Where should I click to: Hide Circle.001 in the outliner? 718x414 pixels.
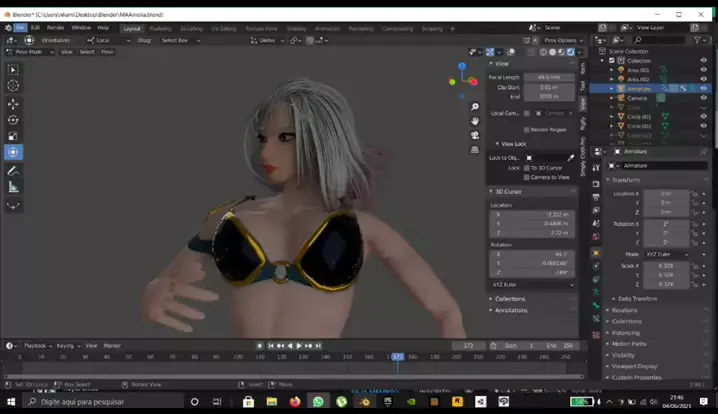(703, 116)
